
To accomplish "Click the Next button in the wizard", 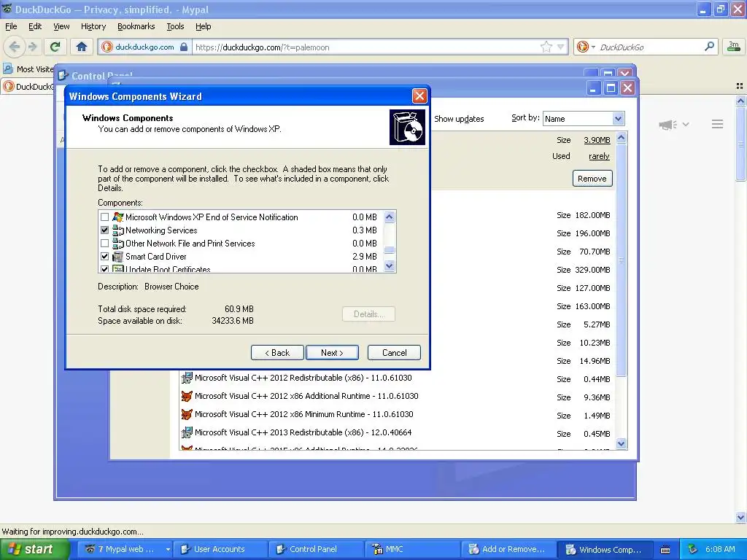I will click(332, 353).
